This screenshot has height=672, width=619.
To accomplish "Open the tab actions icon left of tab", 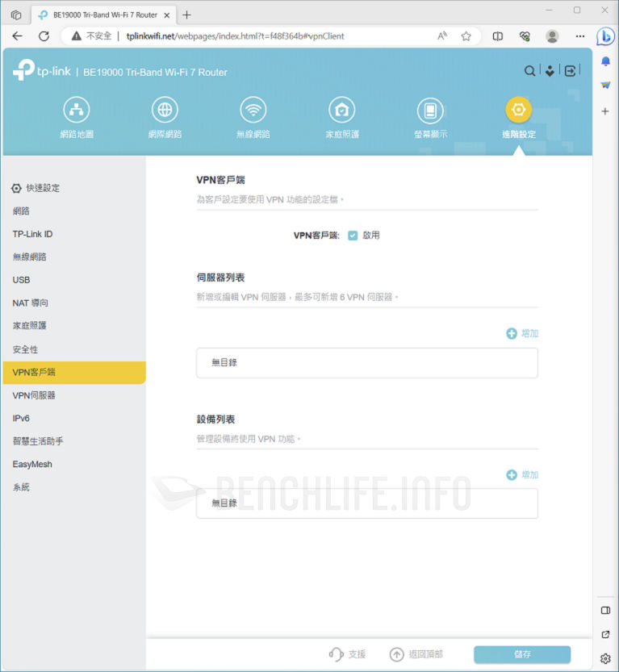I will point(16,15).
